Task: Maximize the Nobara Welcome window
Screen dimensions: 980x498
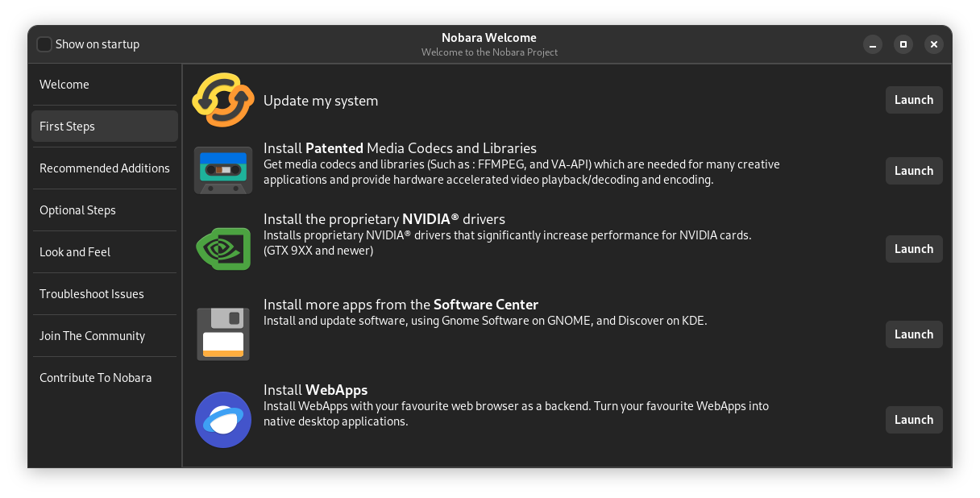Action: [903, 44]
